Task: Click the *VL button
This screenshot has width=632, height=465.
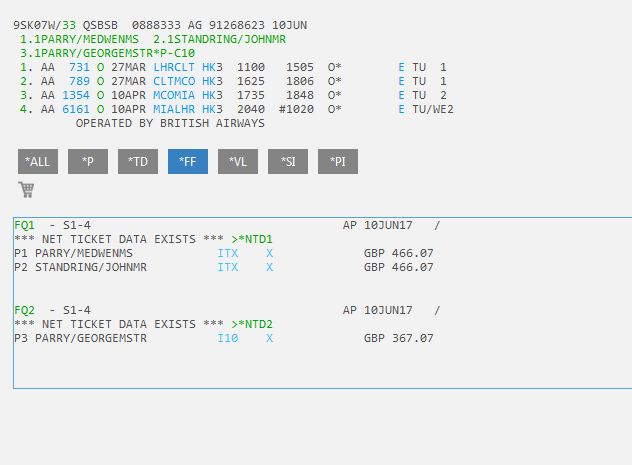Action: point(238,162)
